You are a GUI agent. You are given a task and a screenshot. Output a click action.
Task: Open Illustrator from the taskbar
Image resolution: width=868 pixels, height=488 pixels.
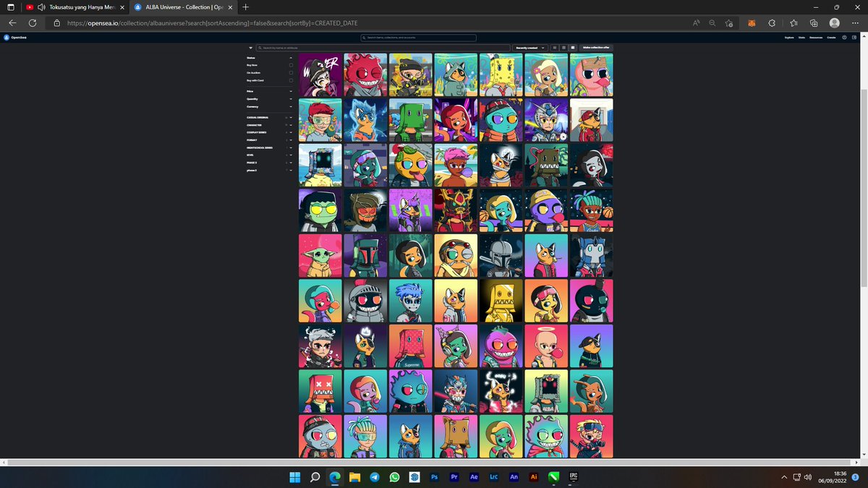tap(534, 477)
